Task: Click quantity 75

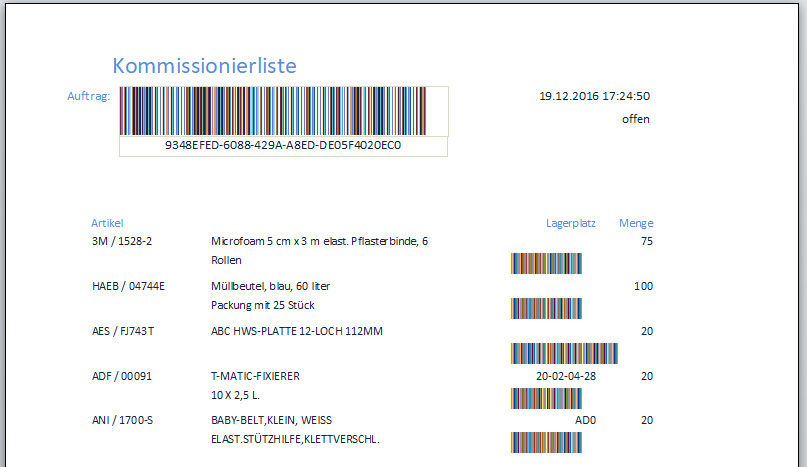Action: coord(647,241)
